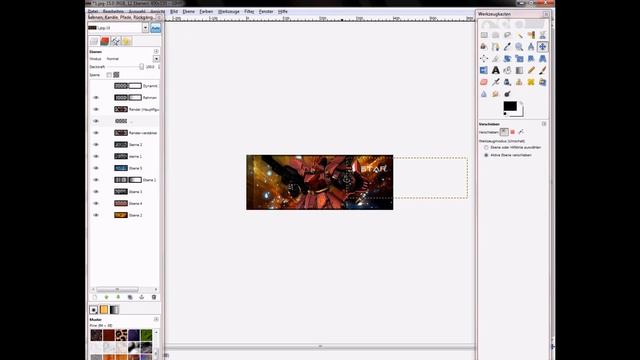
Task: Select the Measure tool
Action: (x=531, y=47)
